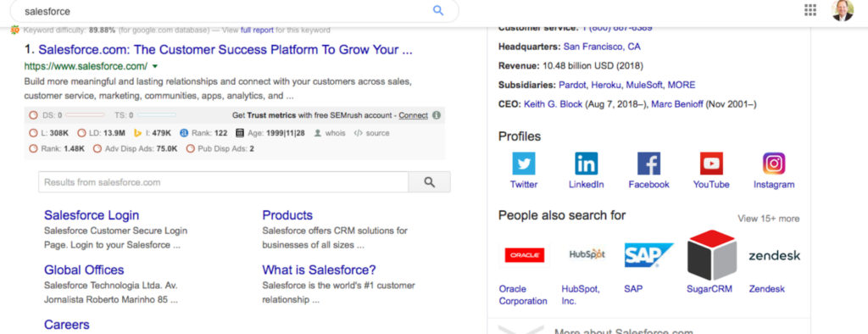The width and height of the screenshot is (868, 334).
Task: Open the Google apps grid icon
Action: [810, 10]
